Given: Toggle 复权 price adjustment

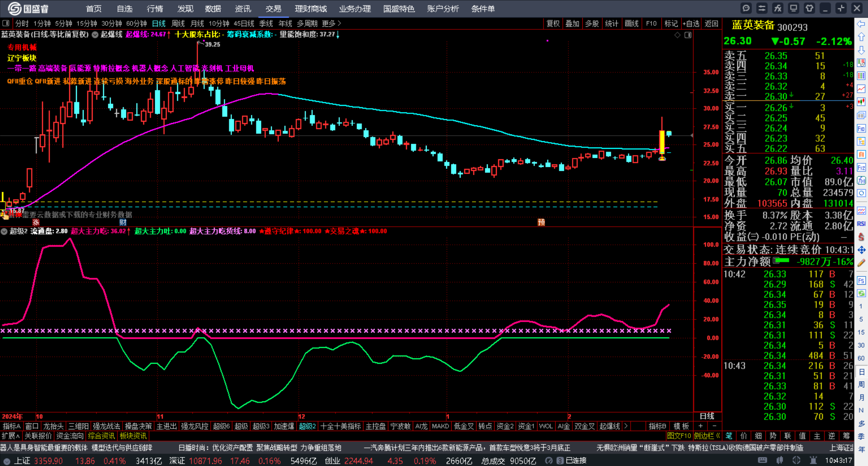Looking at the screenshot, I should click(553, 24).
